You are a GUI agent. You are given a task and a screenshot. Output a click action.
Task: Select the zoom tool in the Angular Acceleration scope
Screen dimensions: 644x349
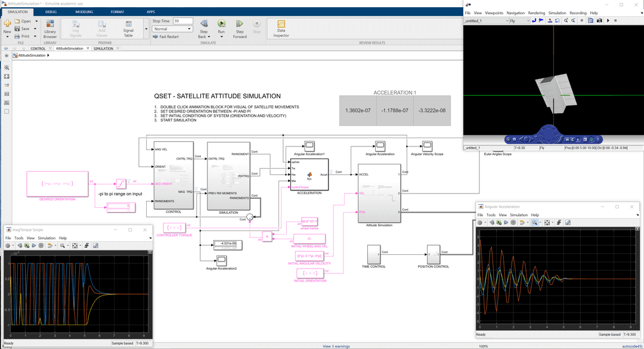click(x=534, y=222)
